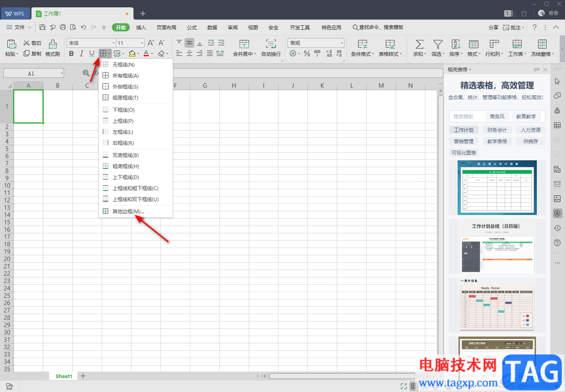565x392 pixels.
Task: Click the percent style icon
Action: coord(307,53)
